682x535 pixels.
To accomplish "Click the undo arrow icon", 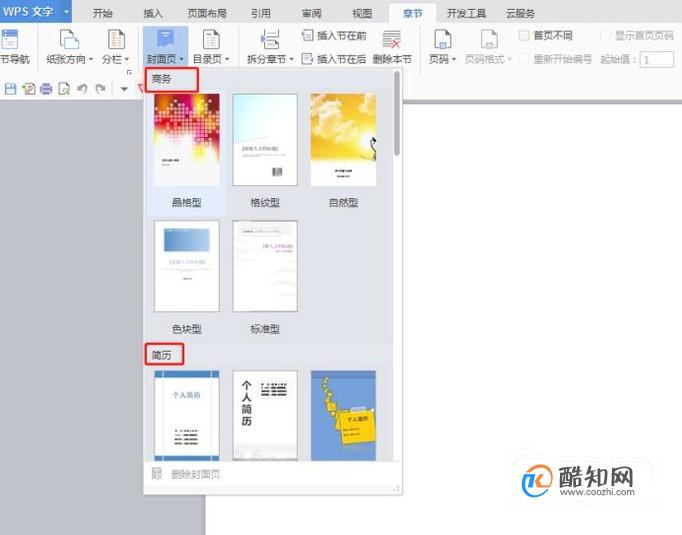I will click(x=82, y=89).
